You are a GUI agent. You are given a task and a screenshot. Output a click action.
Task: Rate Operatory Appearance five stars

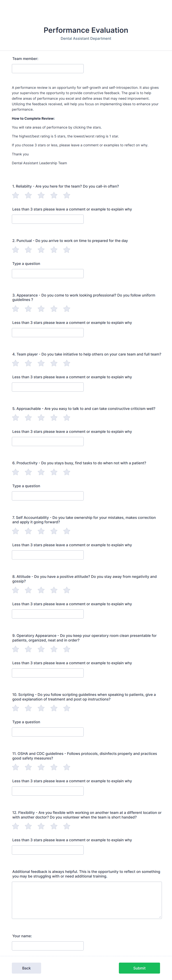66,649
